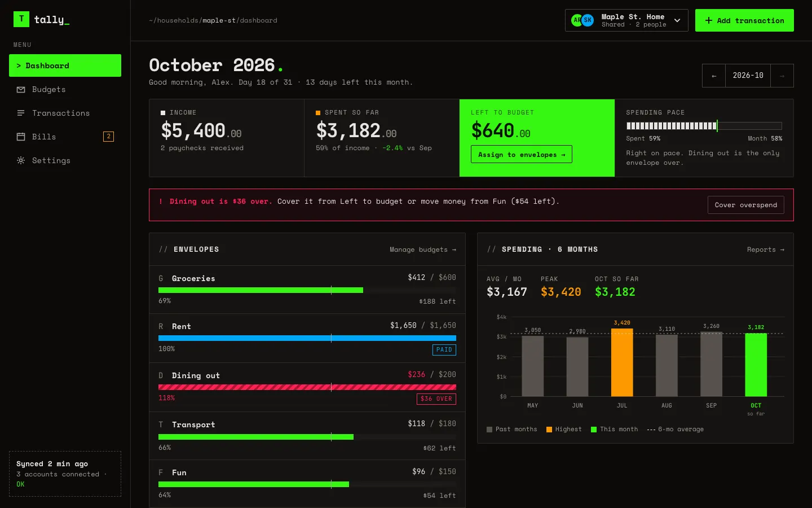Click the $640.00 left to budget amount

pyautogui.click(x=501, y=131)
